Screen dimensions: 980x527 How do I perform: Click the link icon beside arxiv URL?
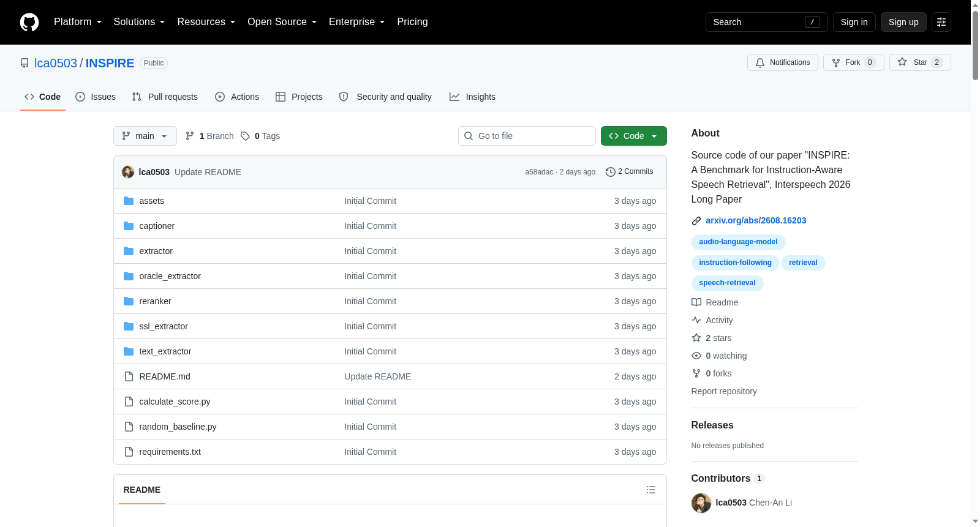click(x=696, y=221)
